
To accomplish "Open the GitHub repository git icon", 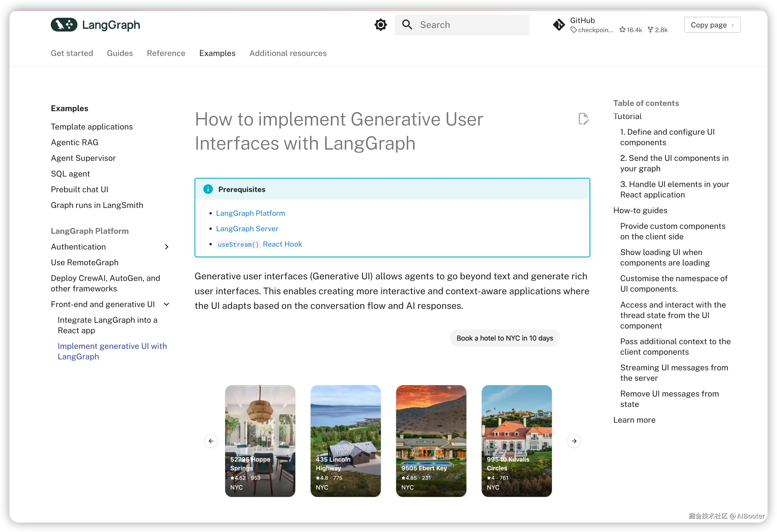I will (559, 25).
